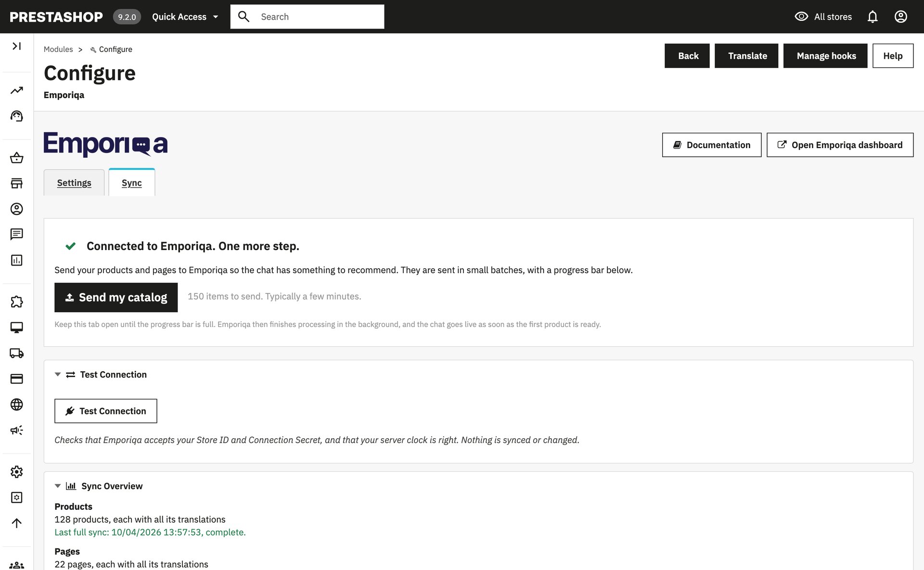Open the support headset icon in sidebar

coord(17,116)
